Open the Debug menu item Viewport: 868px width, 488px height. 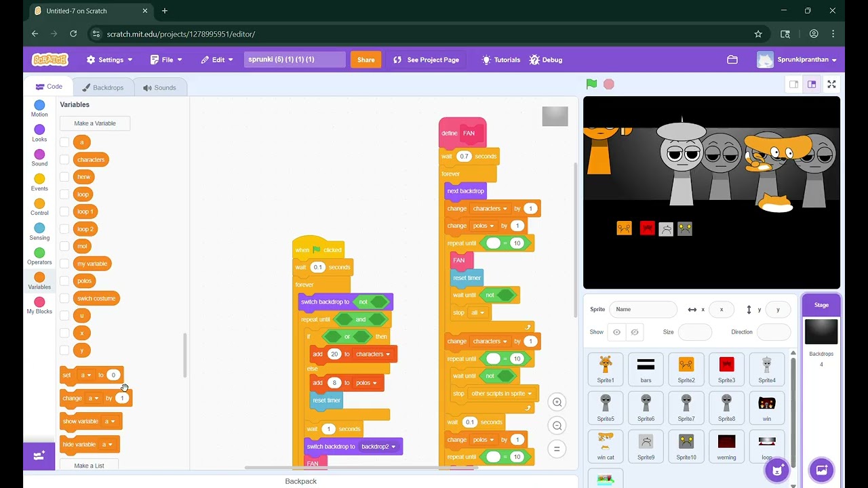coord(546,60)
